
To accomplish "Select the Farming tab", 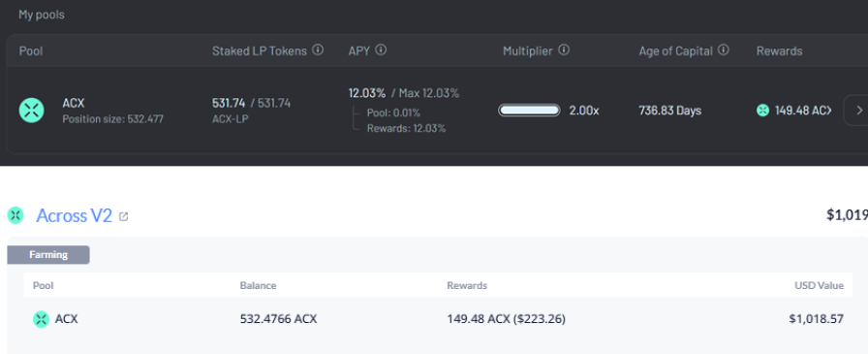I will pos(48,255).
